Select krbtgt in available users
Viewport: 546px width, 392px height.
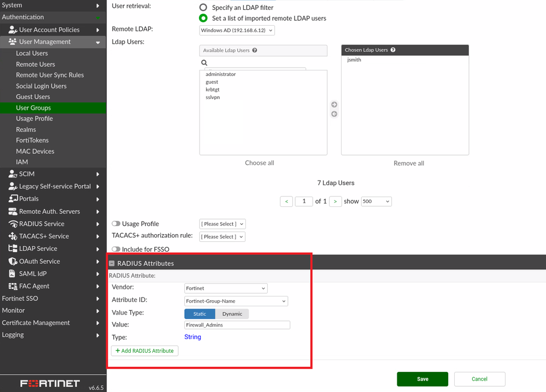[x=213, y=90]
